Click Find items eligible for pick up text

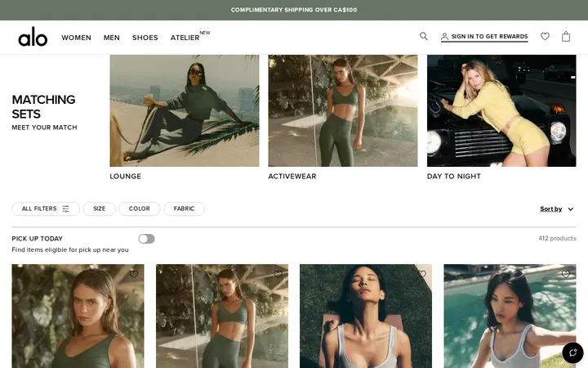pyautogui.click(x=70, y=249)
